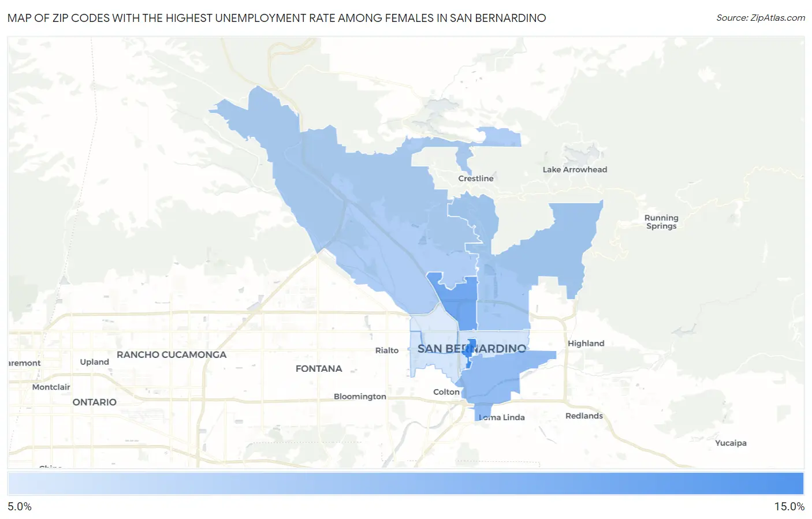Click the map title heading text
Image resolution: width=812 pixels, height=519 pixels.
click(x=277, y=18)
